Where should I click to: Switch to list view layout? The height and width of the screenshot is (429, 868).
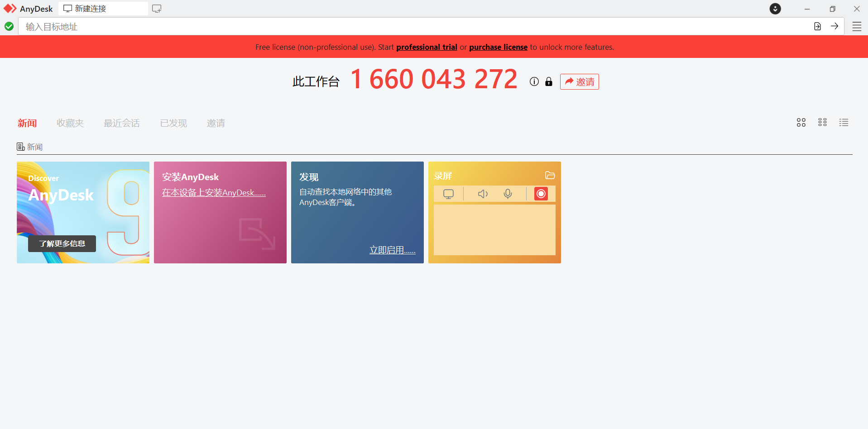pyautogui.click(x=844, y=123)
